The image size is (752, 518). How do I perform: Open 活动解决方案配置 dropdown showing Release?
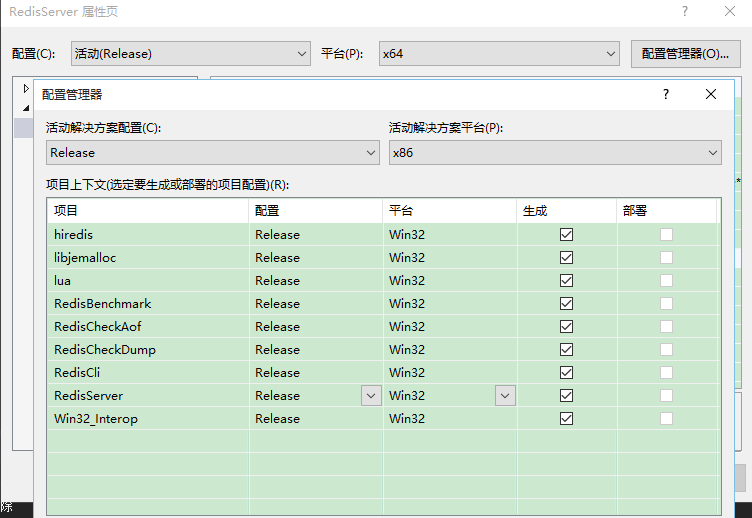[x=213, y=153]
